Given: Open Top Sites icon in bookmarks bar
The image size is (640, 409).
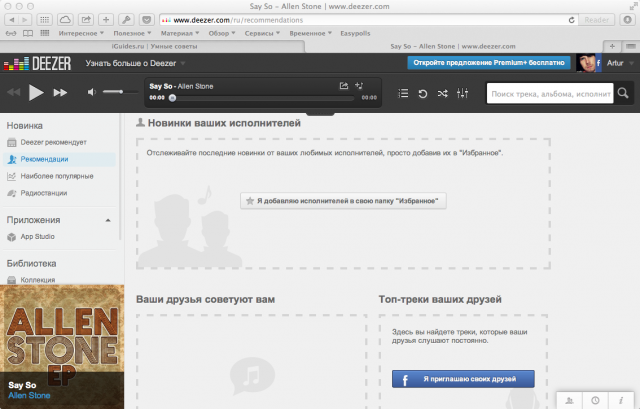Looking at the screenshot, I should (x=44, y=33).
